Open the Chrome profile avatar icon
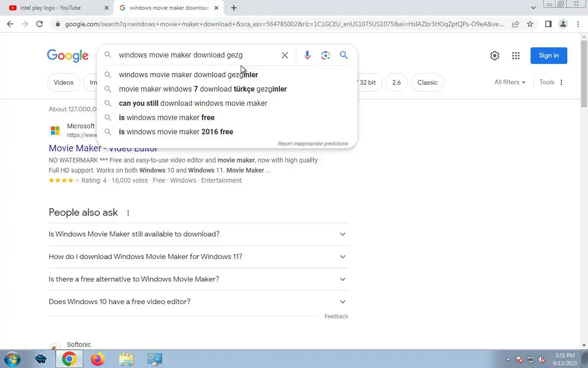This screenshot has width=588, height=368. pyautogui.click(x=563, y=24)
